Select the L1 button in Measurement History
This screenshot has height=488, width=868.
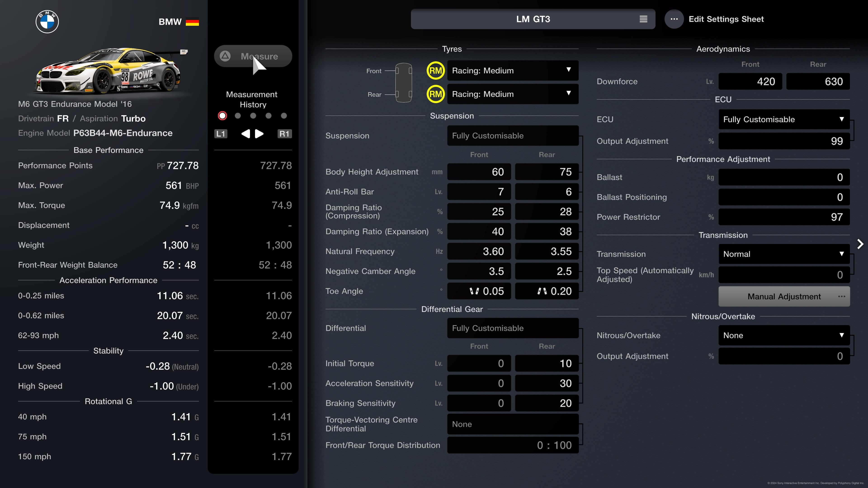(221, 134)
